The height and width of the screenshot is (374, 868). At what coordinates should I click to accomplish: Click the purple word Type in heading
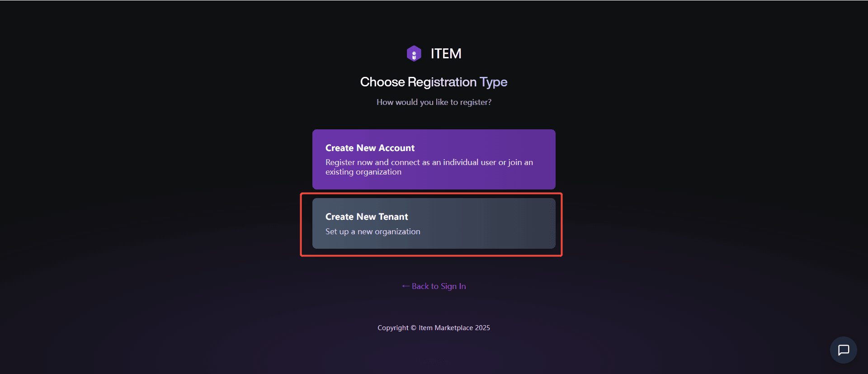494,82
